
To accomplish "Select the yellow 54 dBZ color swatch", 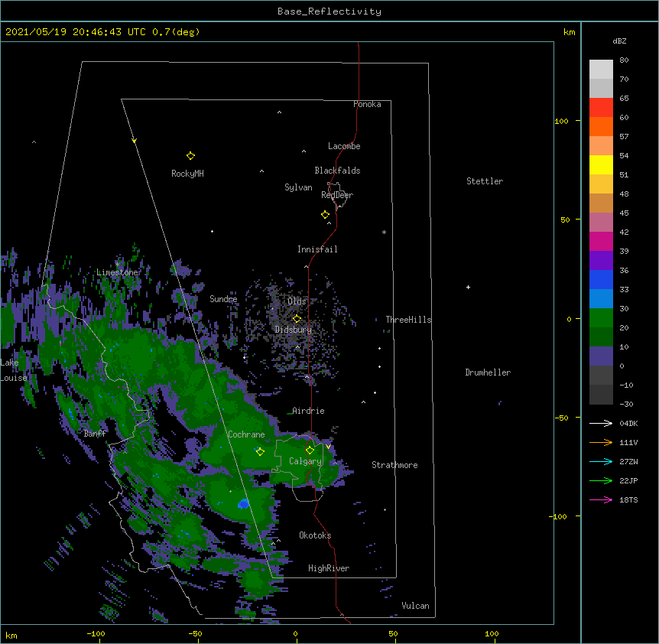I will pyautogui.click(x=601, y=164).
